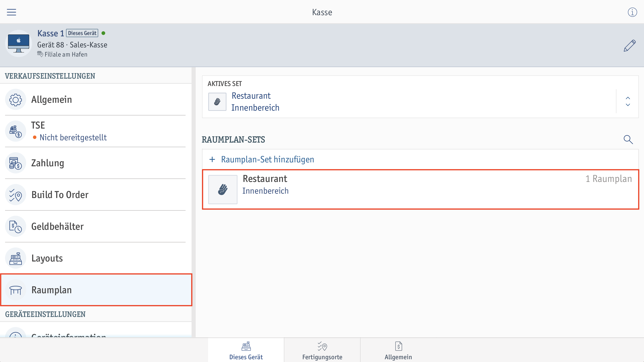Click the Kasse page title
Viewport: 644px width, 362px height.
[x=322, y=12]
